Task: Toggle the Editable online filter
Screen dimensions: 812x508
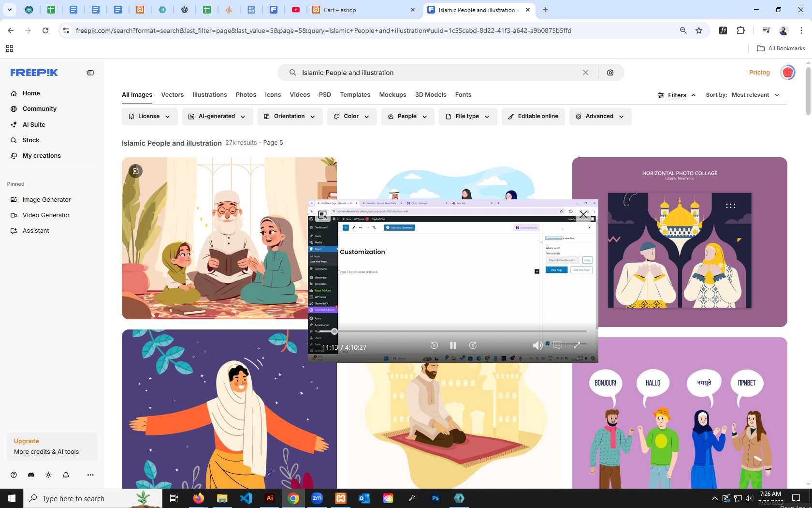Action: tap(533, 117)
